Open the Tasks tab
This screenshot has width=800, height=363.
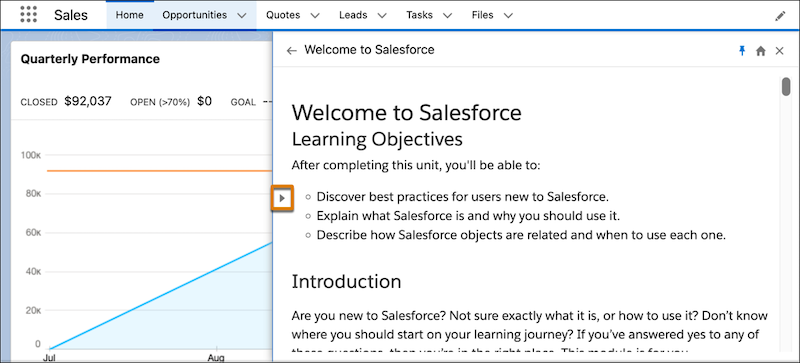(419, 15)
